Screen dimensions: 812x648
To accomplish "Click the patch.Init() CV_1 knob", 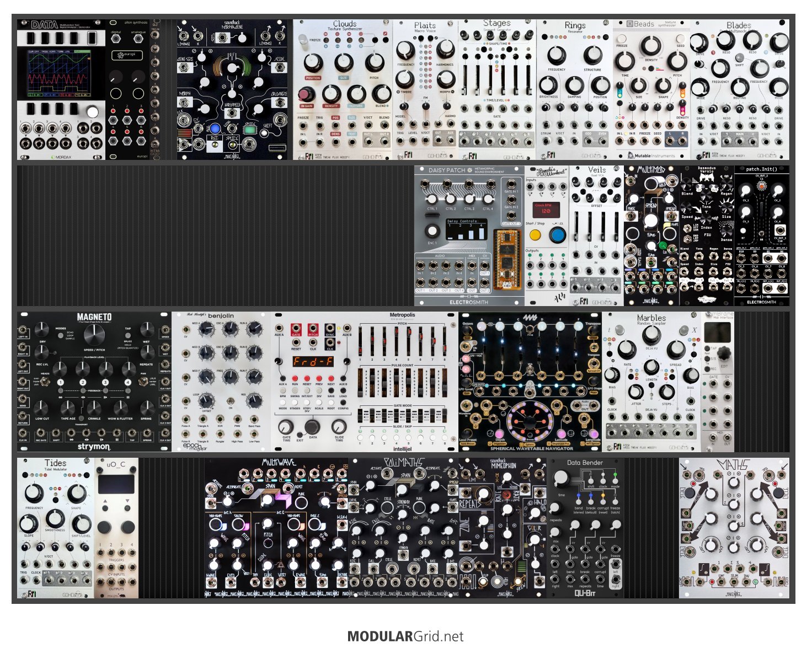I will [x=746, y=190].
